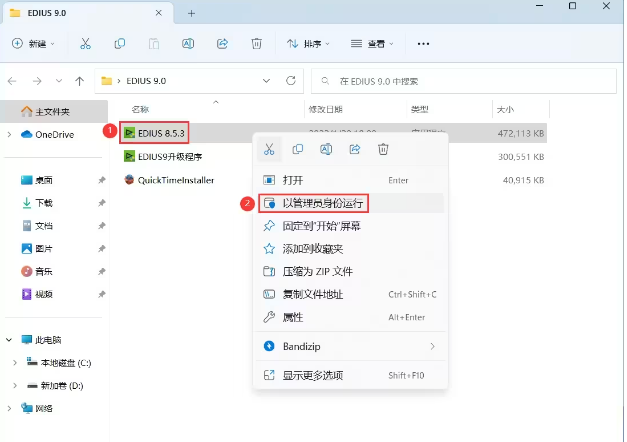Screen dimensions: 627x442
Task: Click the 40,915 KB size cell
Action: (523, 180)
